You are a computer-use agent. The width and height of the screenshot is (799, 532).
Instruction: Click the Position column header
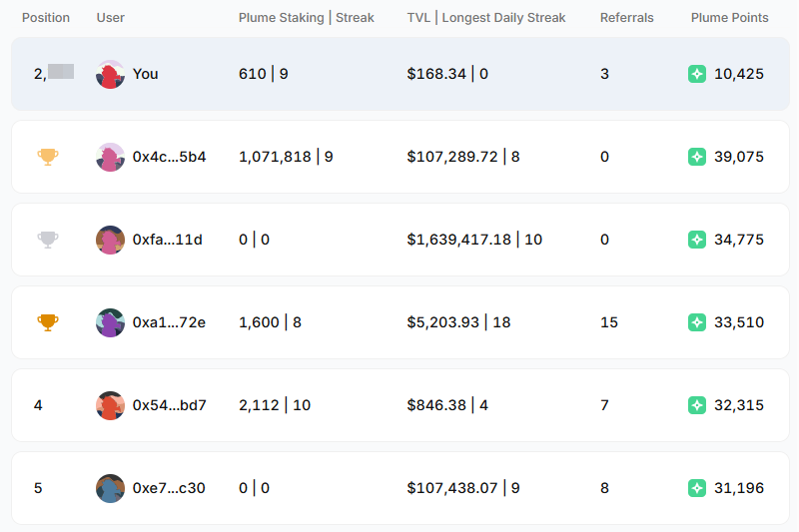point(46,18)
